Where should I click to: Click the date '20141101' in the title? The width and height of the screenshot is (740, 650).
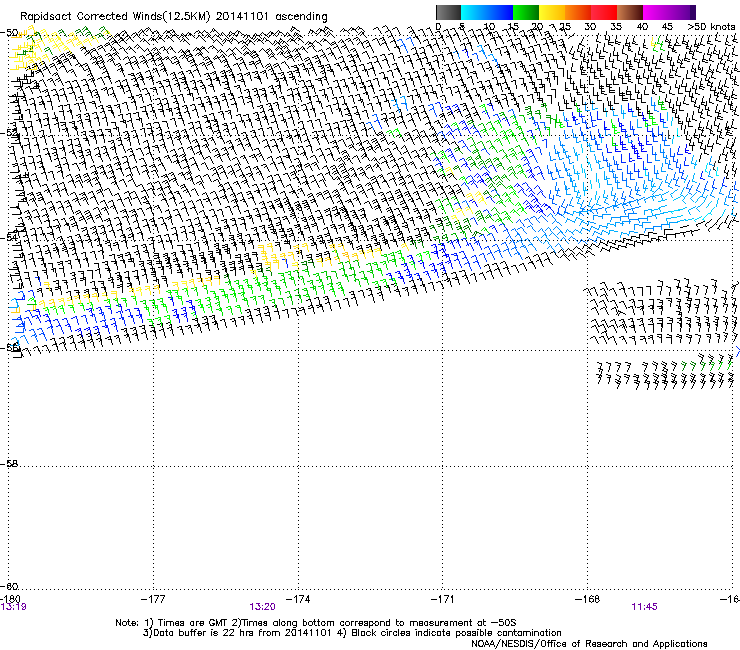point(242,16)
